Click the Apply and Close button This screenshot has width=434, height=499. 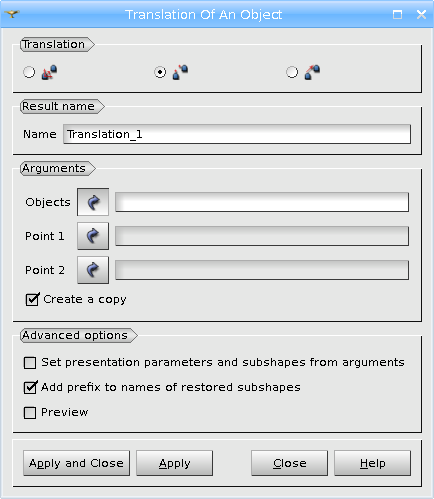pos(76,463)
